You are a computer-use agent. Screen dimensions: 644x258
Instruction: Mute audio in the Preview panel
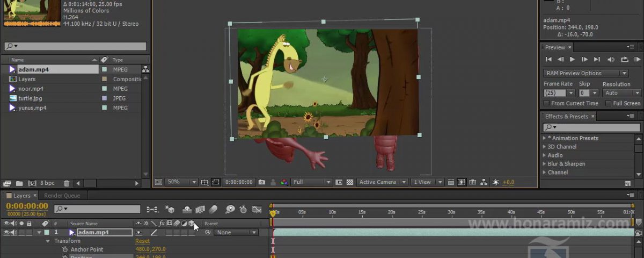(611, 60)
